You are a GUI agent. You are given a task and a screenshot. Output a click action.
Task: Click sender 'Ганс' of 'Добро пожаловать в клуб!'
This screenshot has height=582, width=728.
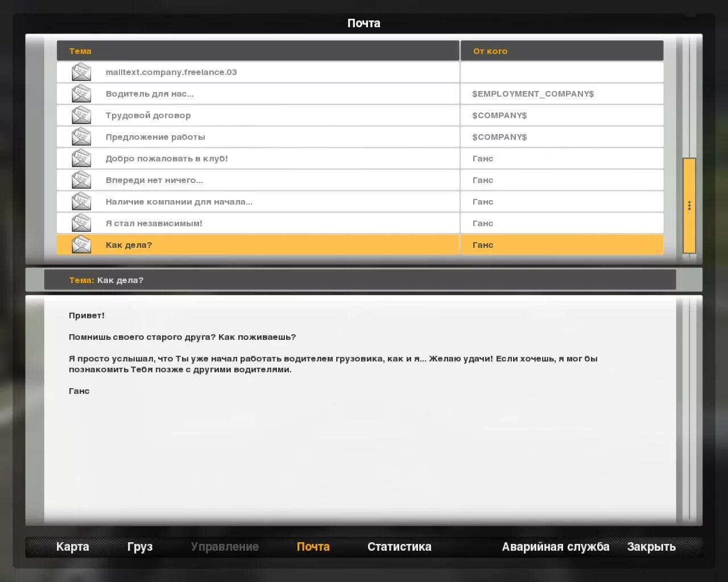(562, 159)
